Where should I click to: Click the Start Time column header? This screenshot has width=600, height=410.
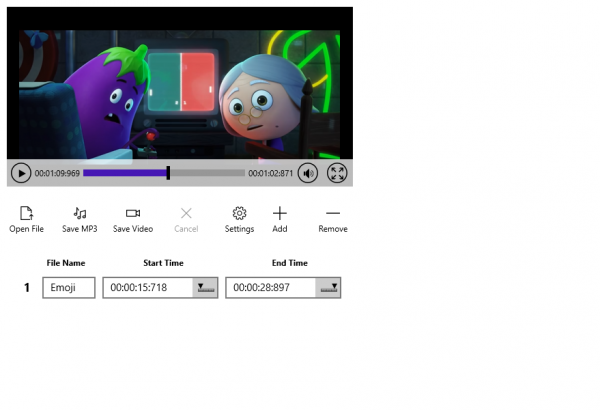163,263
